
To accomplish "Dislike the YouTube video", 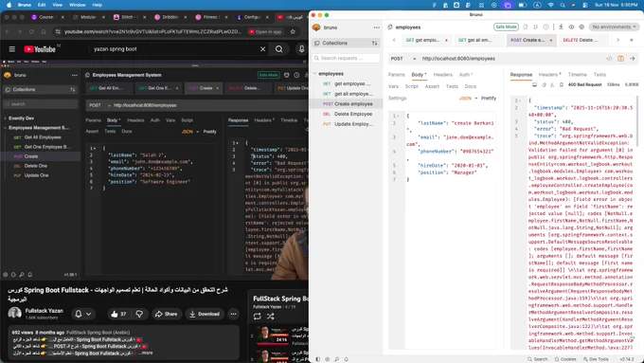I will 139,314.
